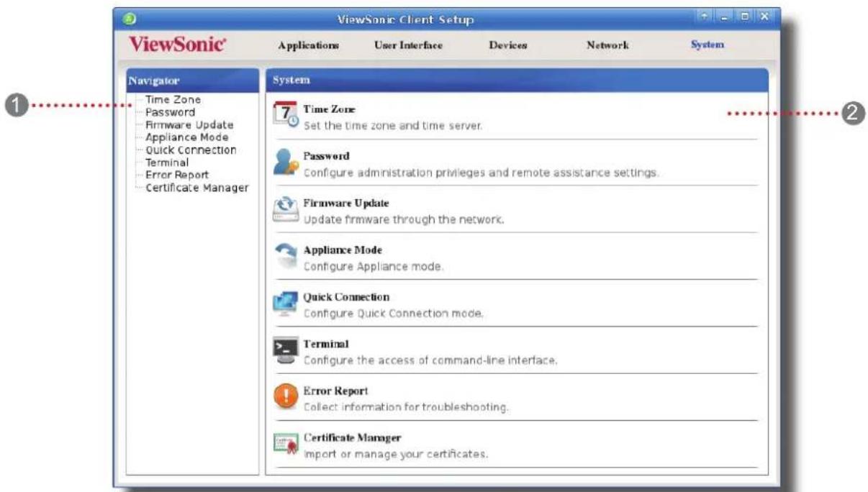Viewport: 868px width, 492px height.
Task: Click 'Configure the access of command-line interface.' text
Action: click(x=430, y=360)
